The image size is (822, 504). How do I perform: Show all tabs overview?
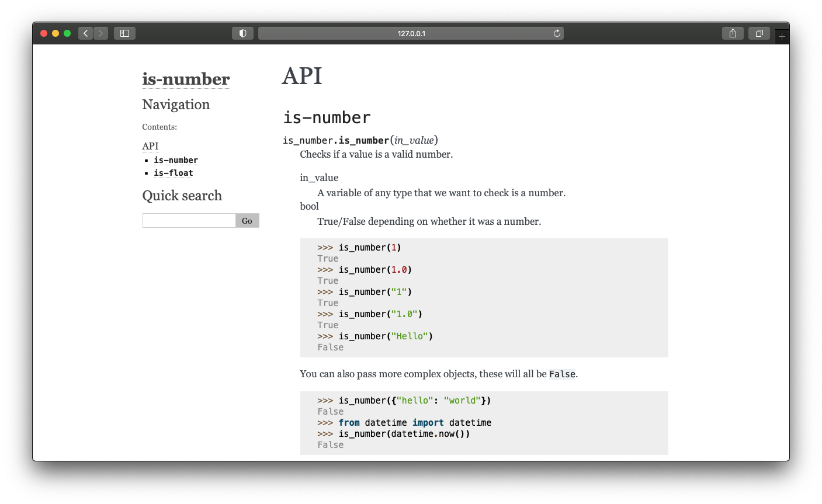coord(759,33)
